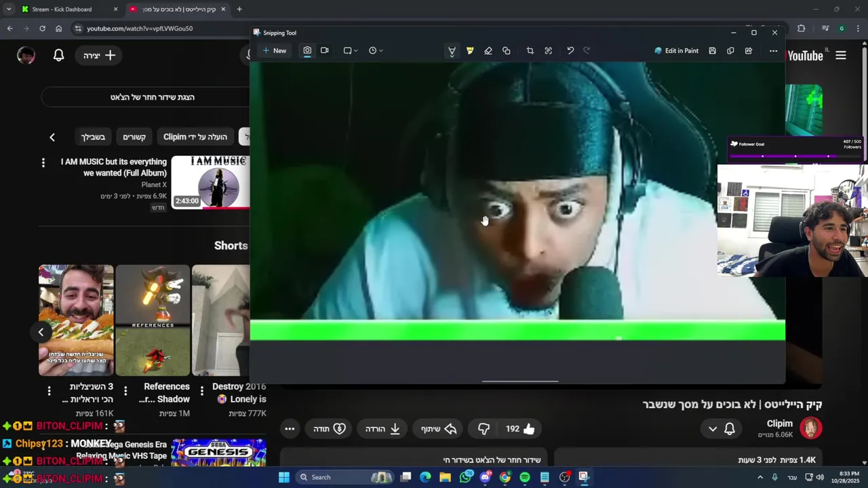
Task: Open Snipping Tool See more menu
Action: pos(773,51)
